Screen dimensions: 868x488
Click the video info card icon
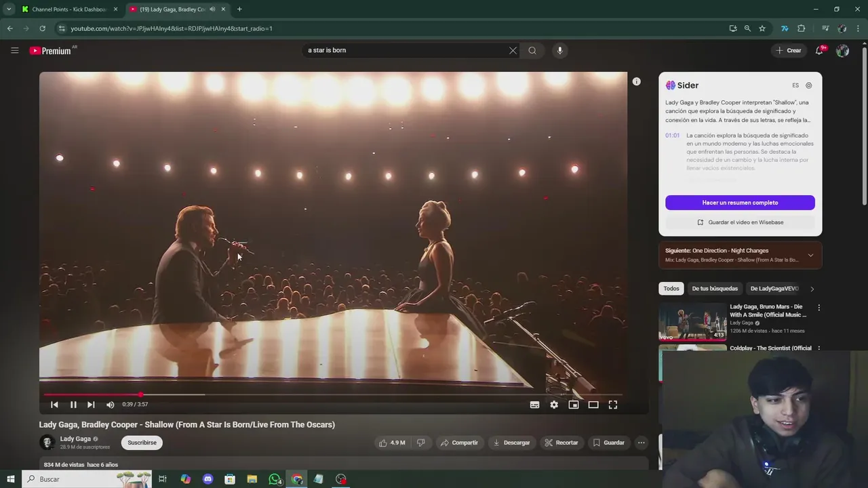[636, 81]
